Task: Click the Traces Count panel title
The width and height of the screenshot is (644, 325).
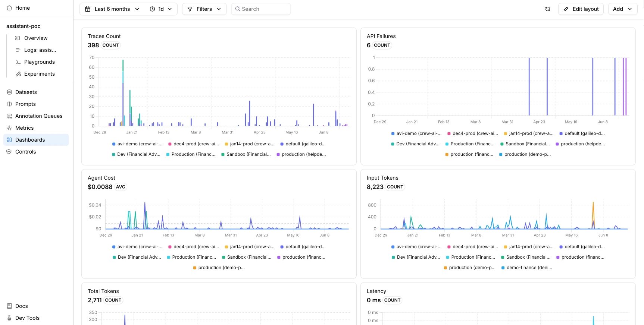Action: pos(104,36)
